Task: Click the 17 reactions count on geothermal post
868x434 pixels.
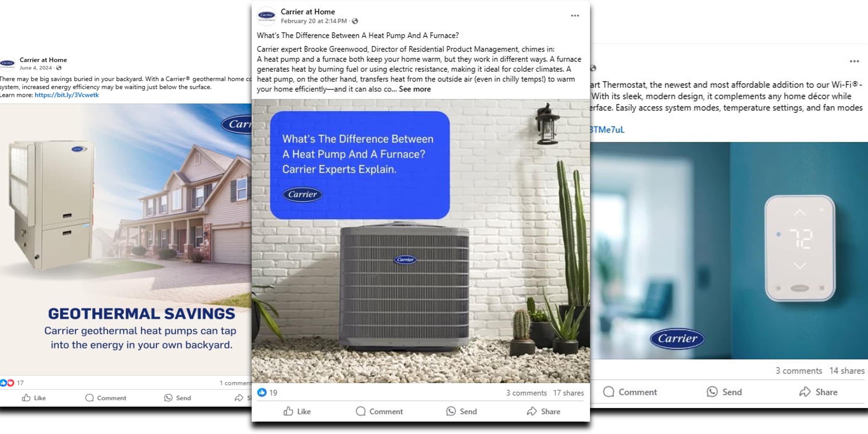Action: point(20,383)
